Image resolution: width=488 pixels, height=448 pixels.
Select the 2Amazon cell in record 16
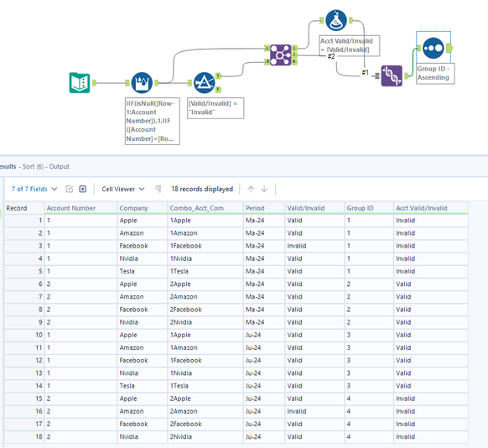pos(205,411)
